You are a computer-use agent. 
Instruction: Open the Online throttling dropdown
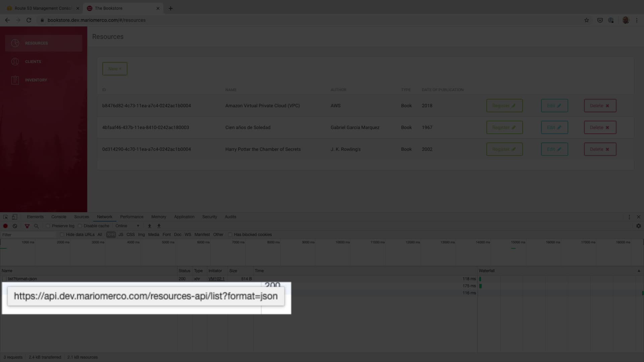coord(127,226)
